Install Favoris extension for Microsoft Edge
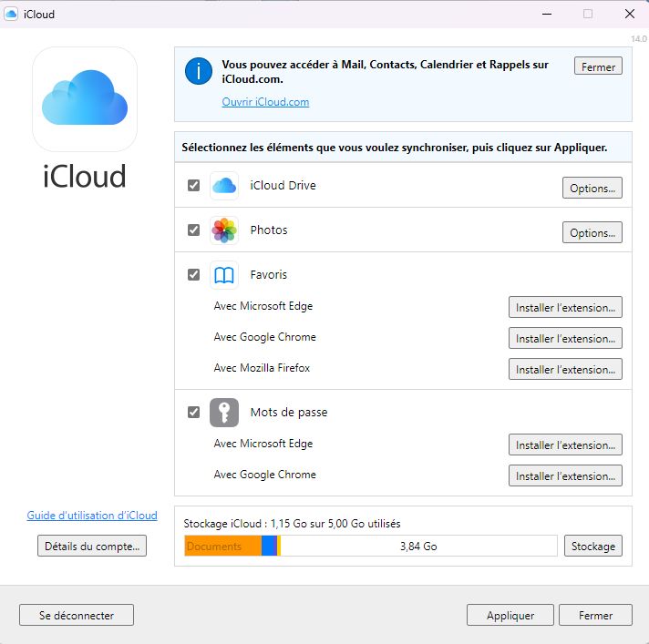Screen dimensions: 649x644 pyautogui.click(x=565, y=307)
